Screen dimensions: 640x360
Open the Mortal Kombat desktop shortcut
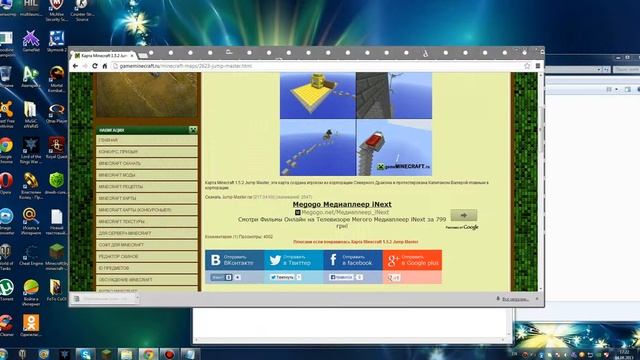pos(56,79)
